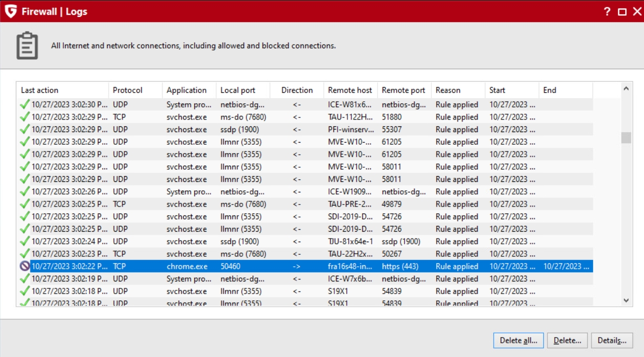The width and height of the screenshot is (644, 357).
Task: Click the green checkmark on the PFI-winserv row
Action: (25, 129)
